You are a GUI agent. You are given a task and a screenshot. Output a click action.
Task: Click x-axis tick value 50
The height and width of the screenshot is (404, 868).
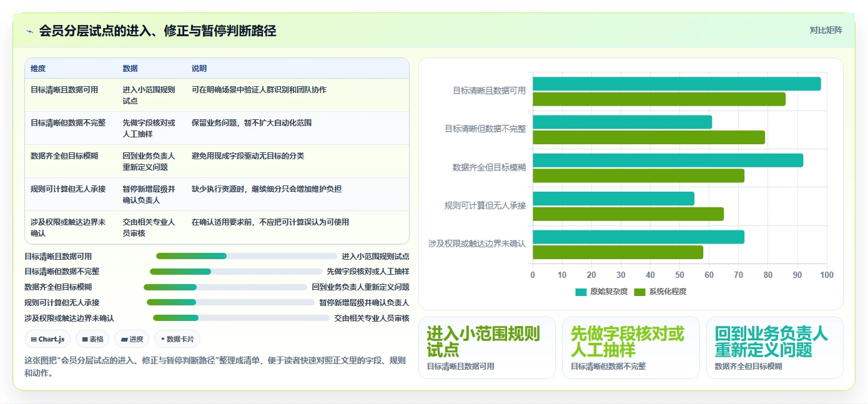pos(679,275)
